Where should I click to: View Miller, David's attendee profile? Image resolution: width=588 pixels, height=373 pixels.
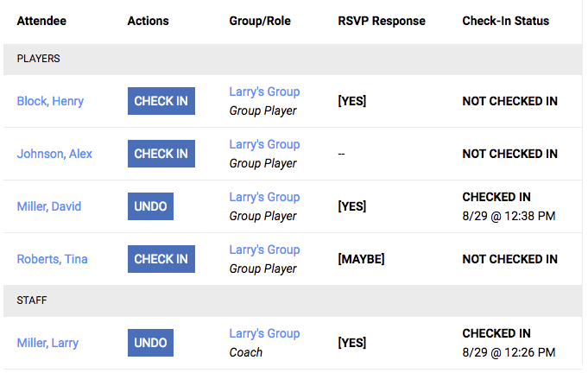(50, 206)
